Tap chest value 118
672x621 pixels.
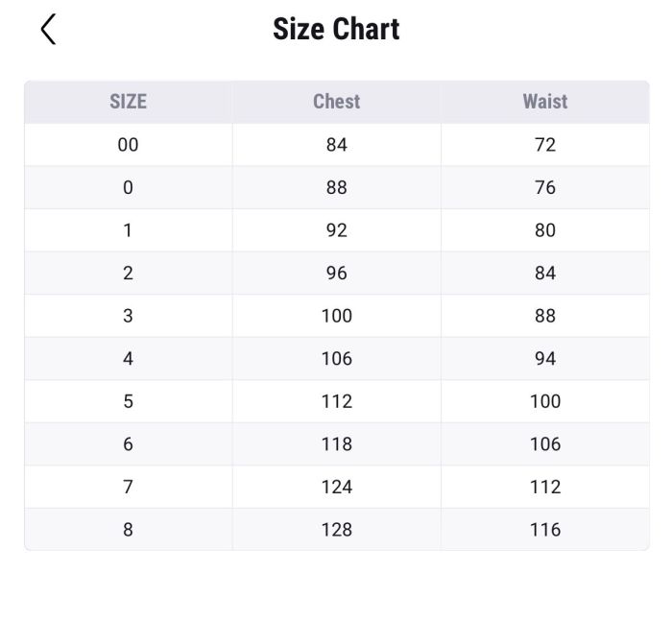(x=336, y=444)
